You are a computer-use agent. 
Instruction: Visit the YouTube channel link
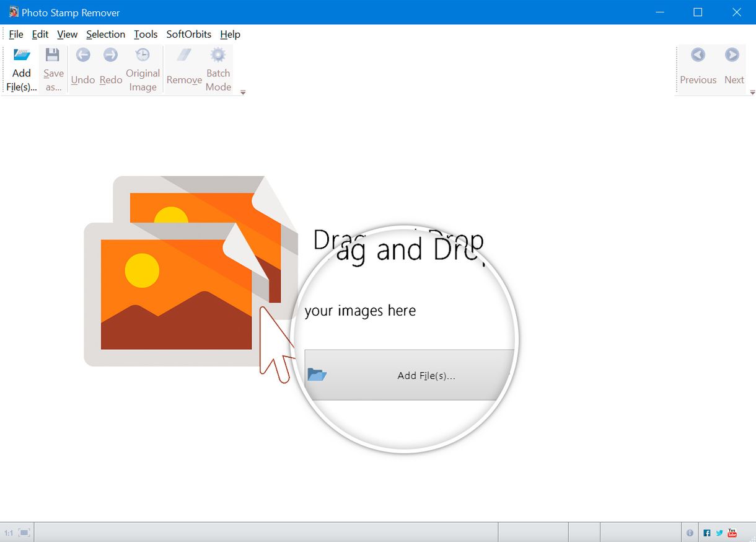coord(732,532)
